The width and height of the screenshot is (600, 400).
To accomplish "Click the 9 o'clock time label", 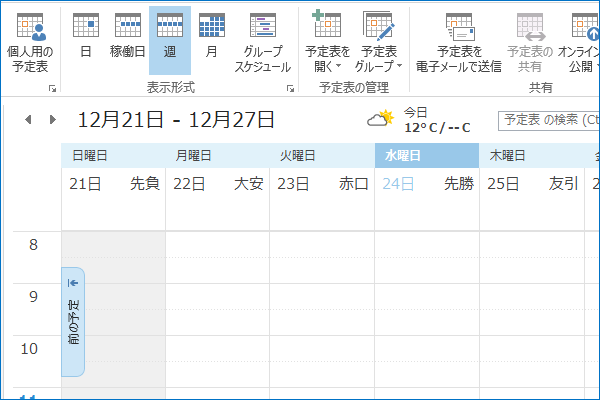I will click(33, 297).
